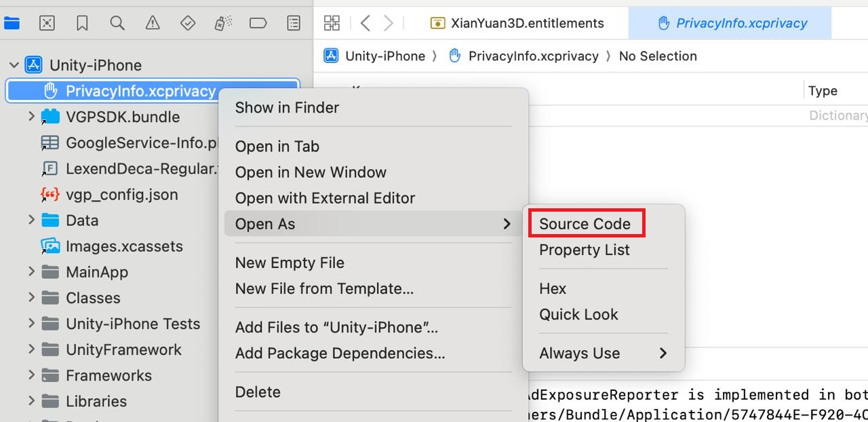
Task: Select Show in Finder from context menu
Action: pos(287,107)
